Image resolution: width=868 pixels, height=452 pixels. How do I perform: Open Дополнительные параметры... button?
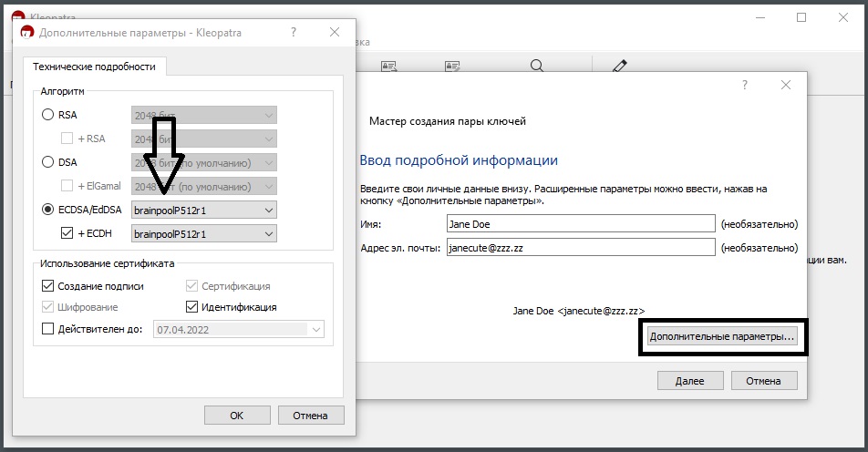point(722,336)
